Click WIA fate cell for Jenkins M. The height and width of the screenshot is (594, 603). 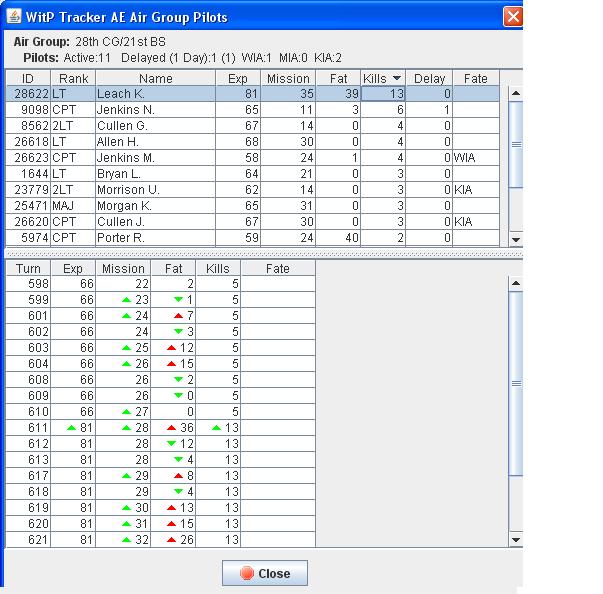[476, 158]
